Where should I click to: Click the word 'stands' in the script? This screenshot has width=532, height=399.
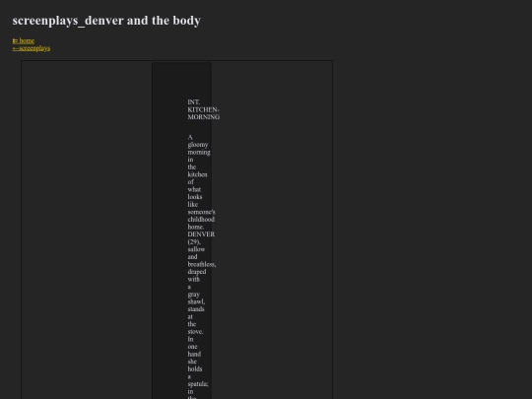(196, 309)
